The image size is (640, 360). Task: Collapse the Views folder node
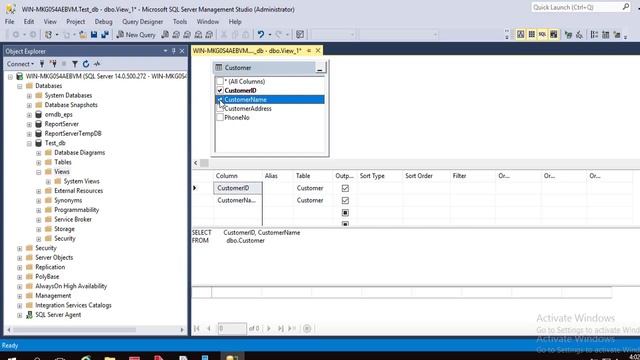[38, 172]
